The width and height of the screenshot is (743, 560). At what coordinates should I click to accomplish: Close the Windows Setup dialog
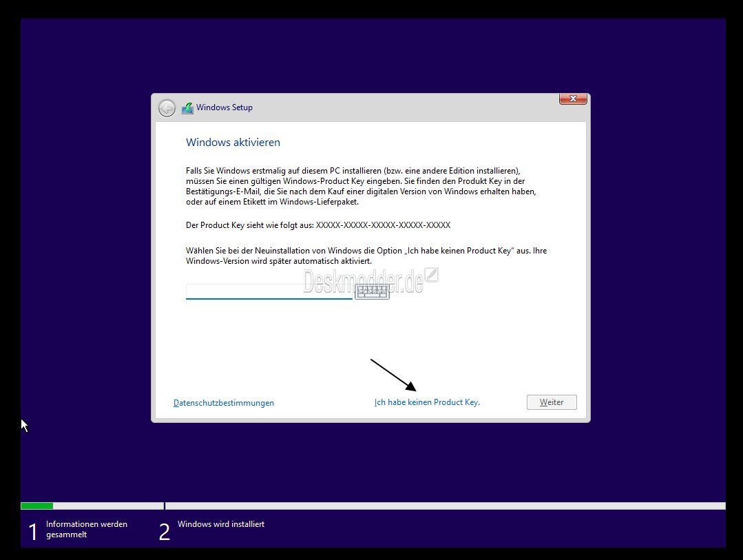[x=573, y=98]
